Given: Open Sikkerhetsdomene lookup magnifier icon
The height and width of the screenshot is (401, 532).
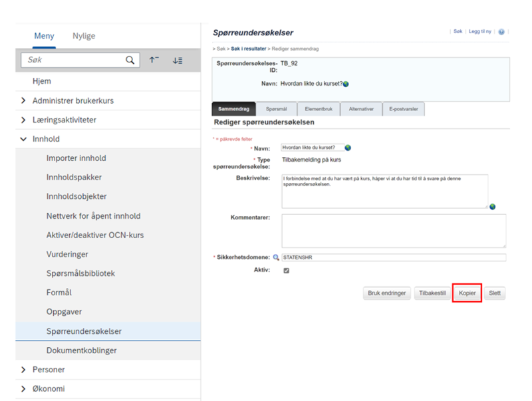Looking at the screenshot, I should pos(276,257).
